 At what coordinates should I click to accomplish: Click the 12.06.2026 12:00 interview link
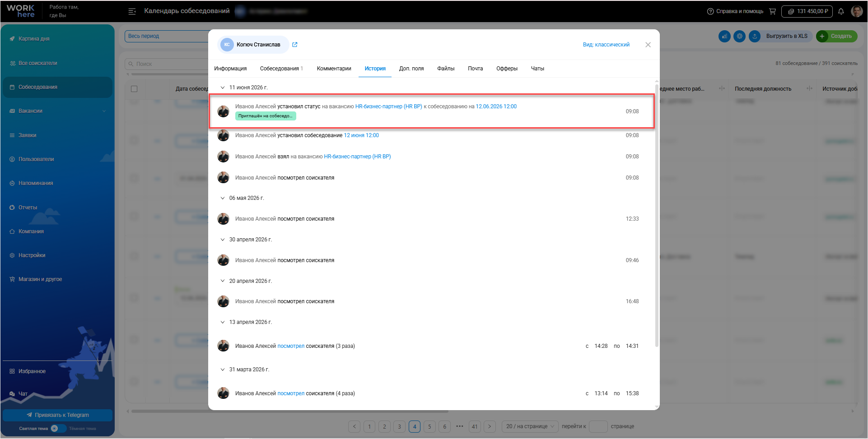coord(496,106)
